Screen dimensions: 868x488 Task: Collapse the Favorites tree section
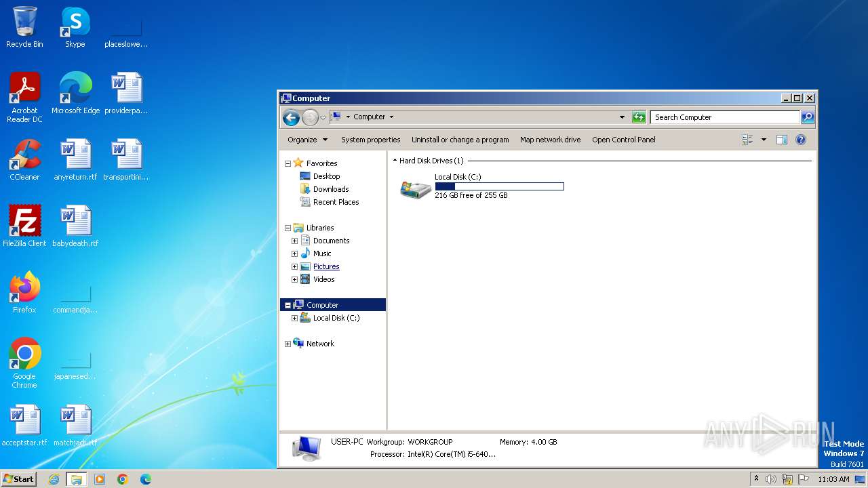[x=288, y=163]
